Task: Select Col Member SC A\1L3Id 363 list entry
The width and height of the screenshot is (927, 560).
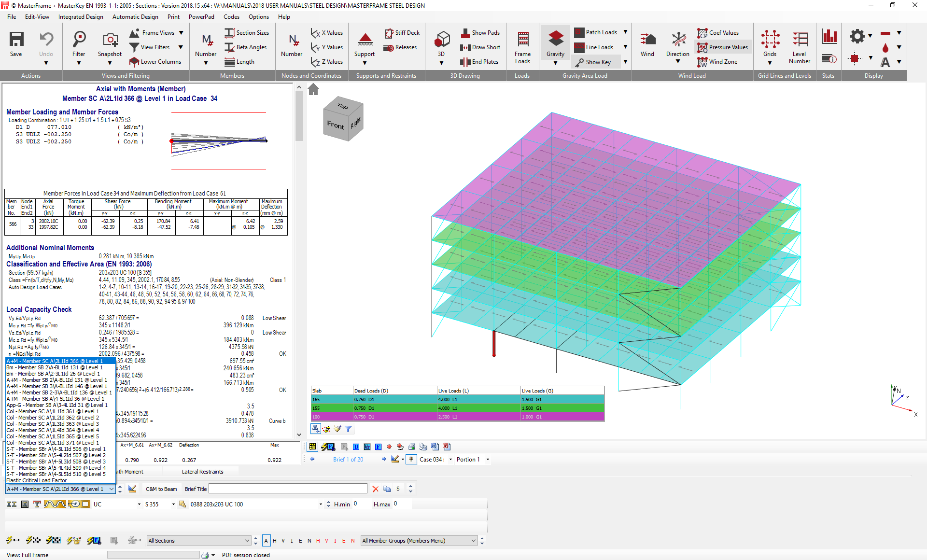Action: coord(53,424)
